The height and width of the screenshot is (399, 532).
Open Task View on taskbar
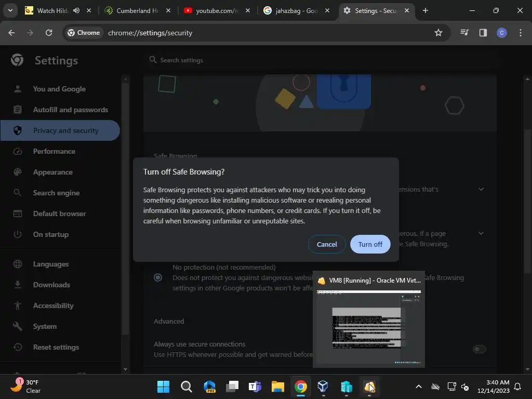[232, 387]
